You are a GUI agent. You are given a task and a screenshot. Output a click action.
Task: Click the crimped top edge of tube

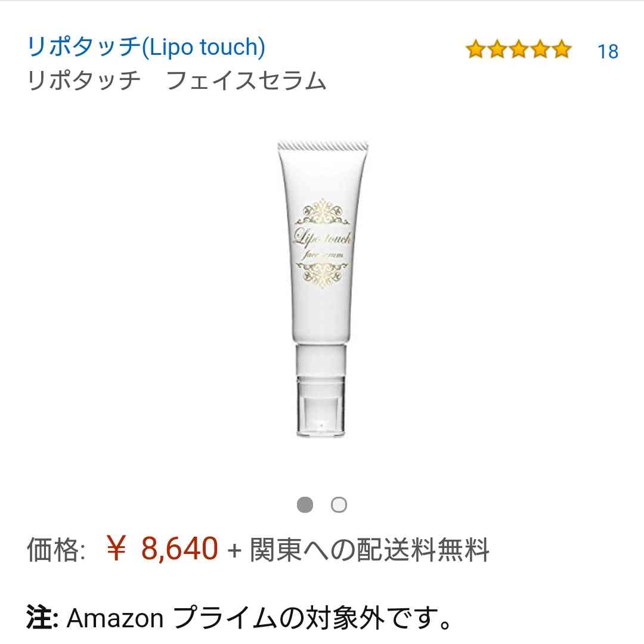[323, 146]
